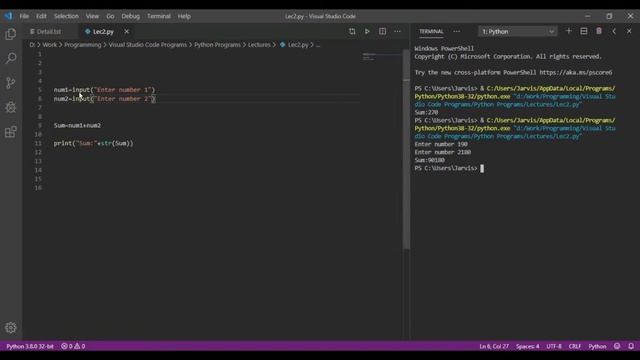
Task: Click Ln 6, Col 27 cursor position
Action: 494,346
